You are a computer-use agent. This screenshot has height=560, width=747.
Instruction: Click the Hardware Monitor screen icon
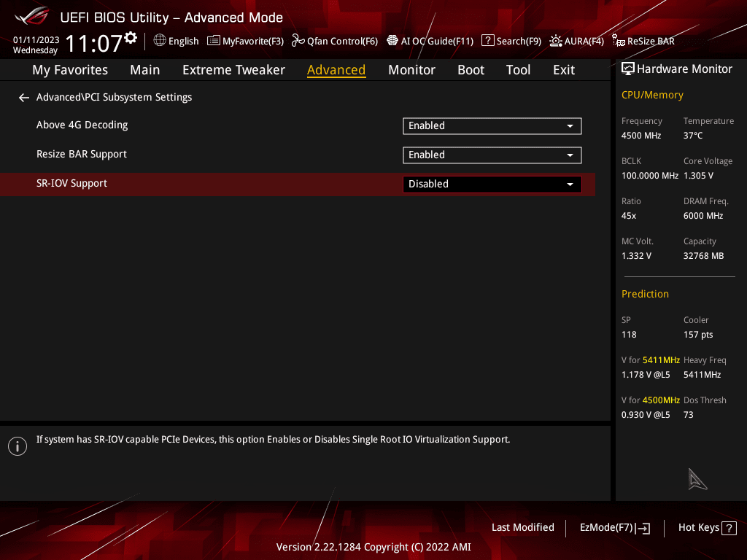(x=628, y=69)
